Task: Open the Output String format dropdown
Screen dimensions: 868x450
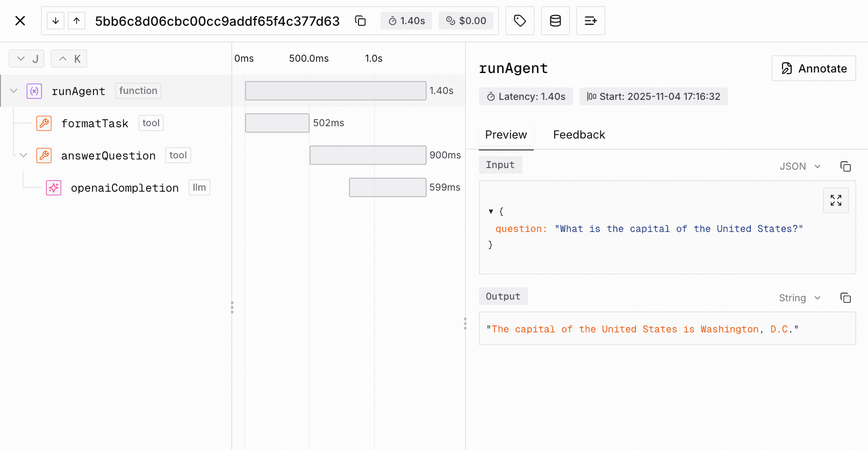Action: [x=800, y=298]
